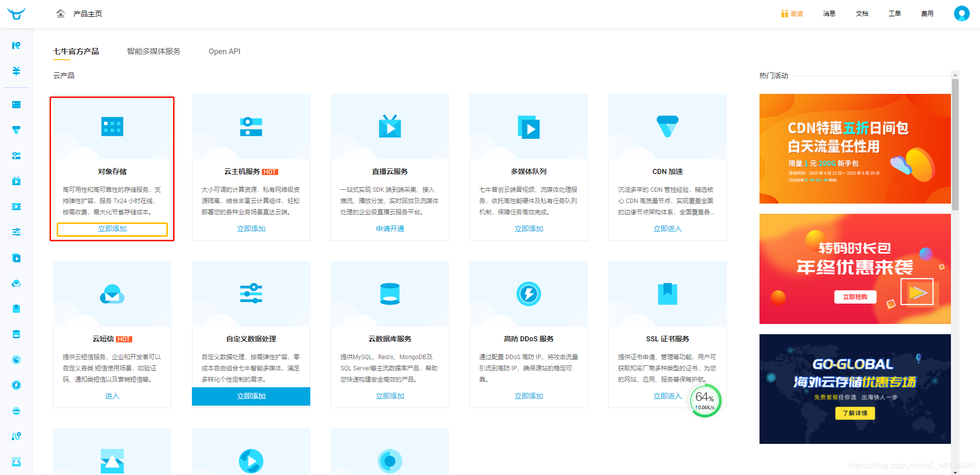The width and height of the screenshot is (980, 475).
Task: Click 立即添加 under 云主机服务
Action: tap(251, 229)
